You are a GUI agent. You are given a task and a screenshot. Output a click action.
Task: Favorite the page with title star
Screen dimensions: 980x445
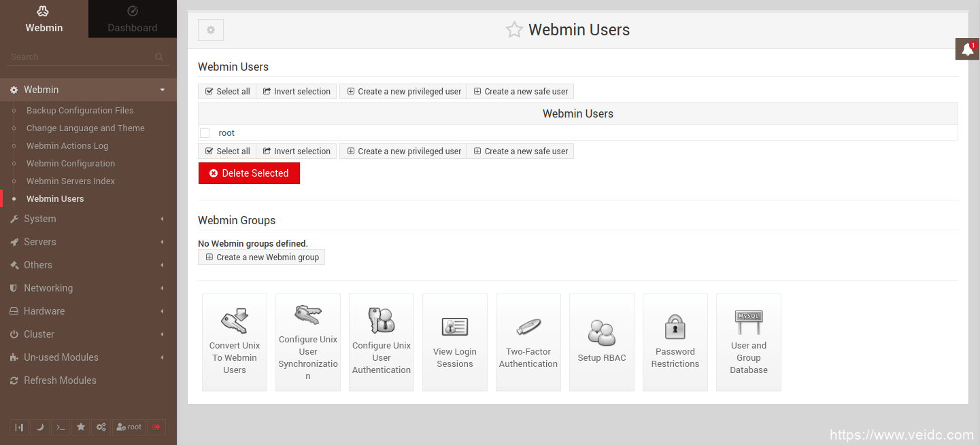tap(514, 30)
